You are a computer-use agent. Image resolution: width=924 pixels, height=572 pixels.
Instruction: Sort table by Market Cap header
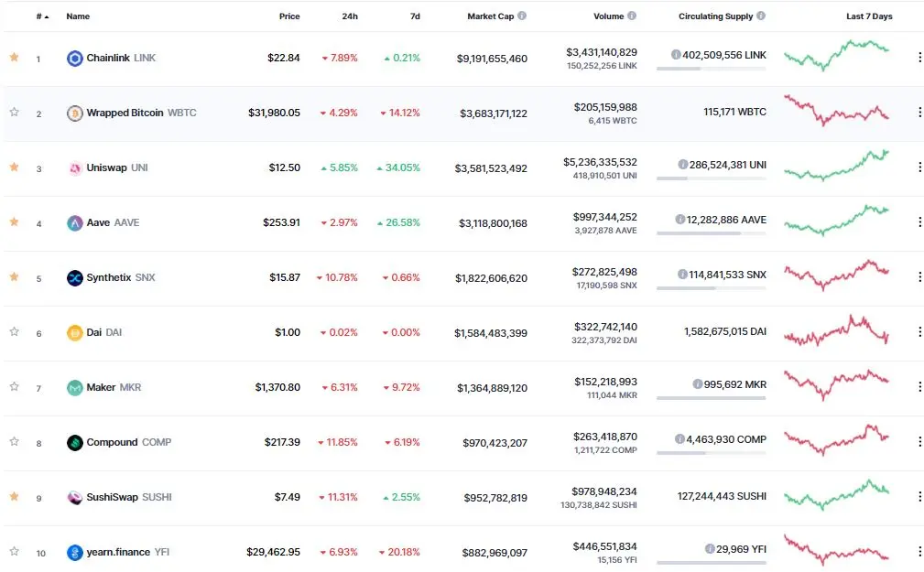(x=490, y=16)
